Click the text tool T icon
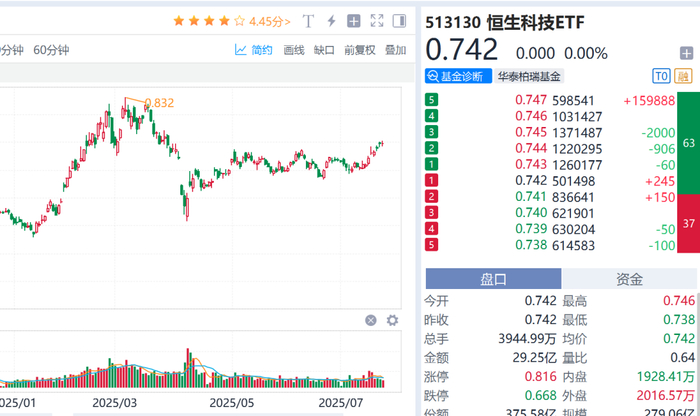Viewport: 700px width, 416px height. click(308, 21)
